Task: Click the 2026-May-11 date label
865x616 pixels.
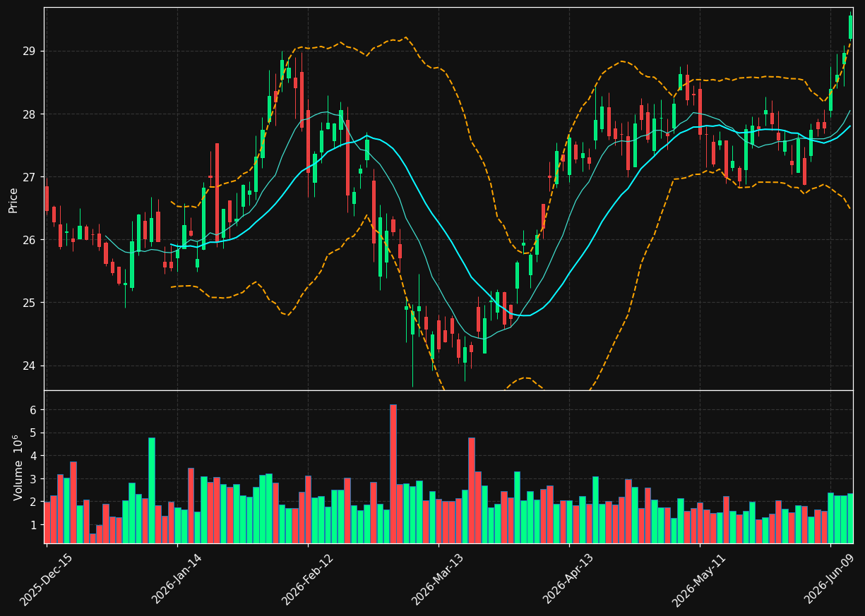Action: [x=699, y=579]
